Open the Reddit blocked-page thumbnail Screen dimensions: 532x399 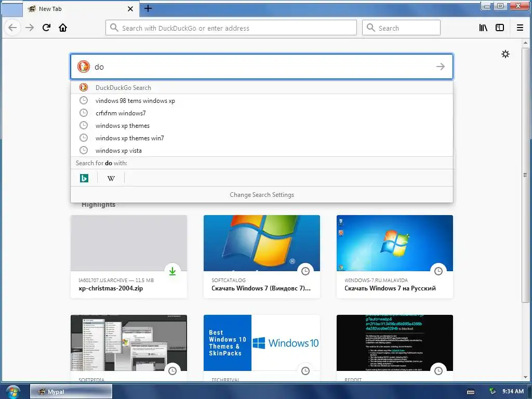[x=395, y=343]
